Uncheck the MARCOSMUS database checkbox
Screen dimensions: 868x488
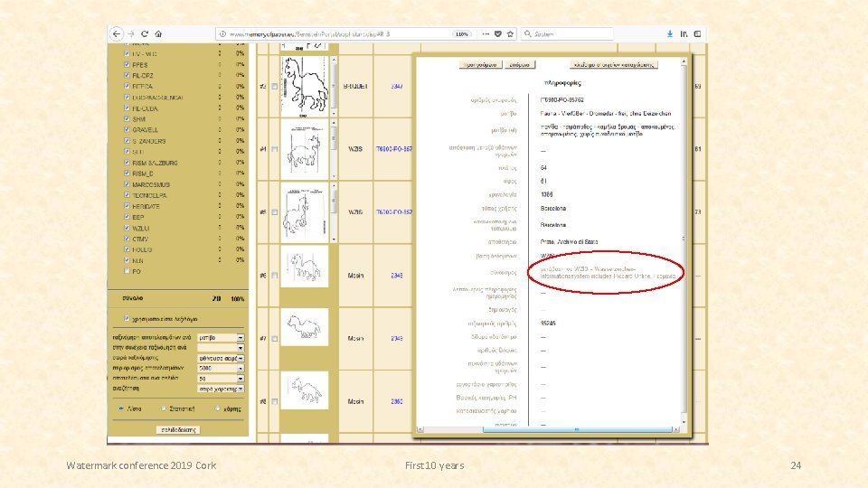127,184
